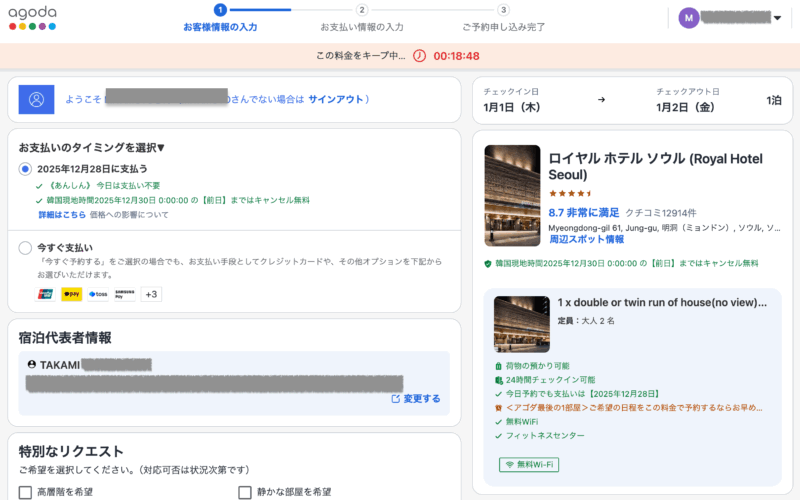800x500 pixels.
Task: Open the account dropdown arrow
Action: [x=777, y=18]
